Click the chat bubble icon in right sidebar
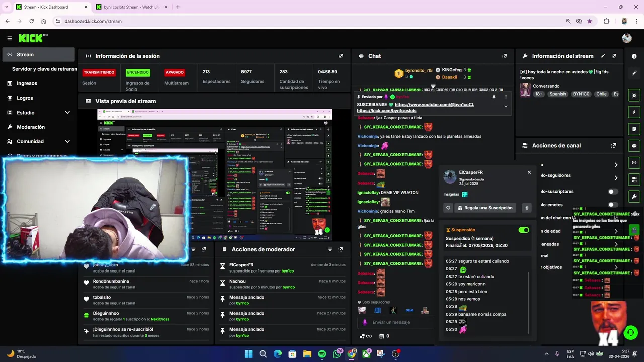Image resolution: width=644 pixels, height=362 pixels. tap(634, 146)
